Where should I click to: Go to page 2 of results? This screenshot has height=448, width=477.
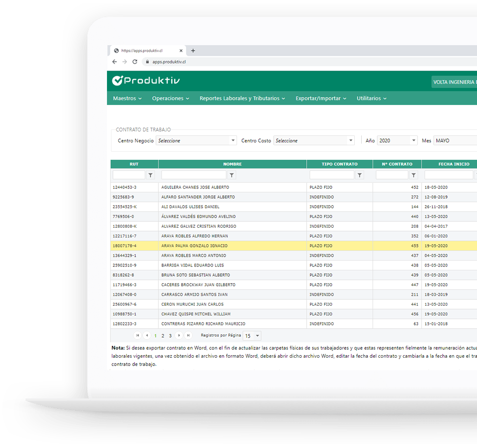(x=163, y=336)
